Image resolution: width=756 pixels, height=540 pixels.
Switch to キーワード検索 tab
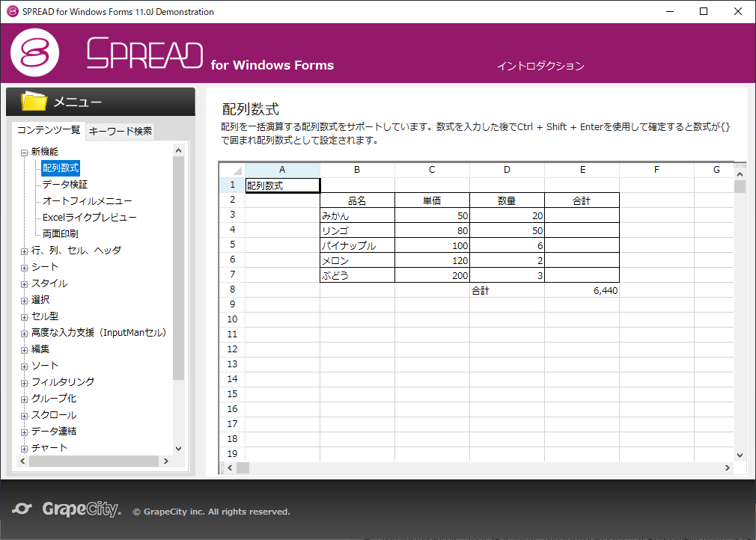point(121,131)
